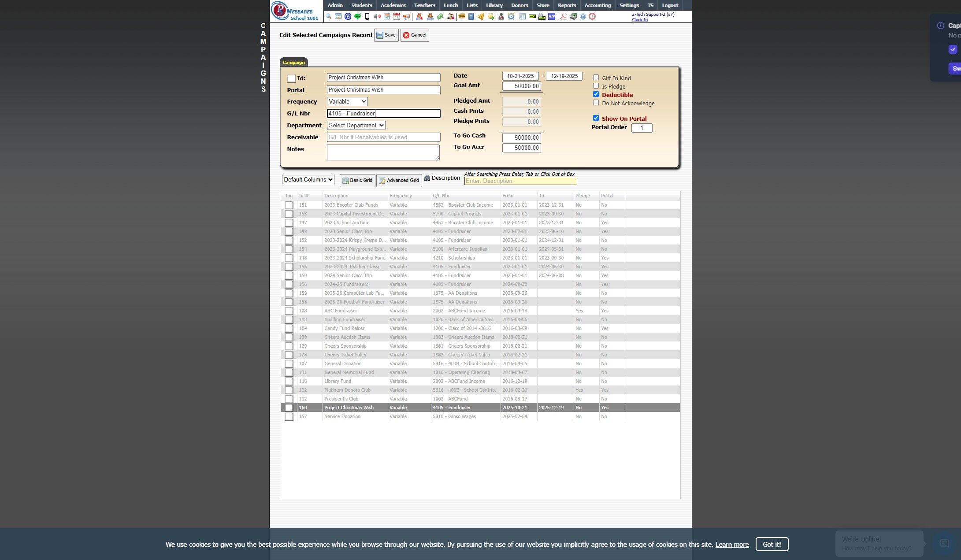Open the PDF icon in toolbar
The width and height of the screenshot is (961, 560).
point(563,16)
